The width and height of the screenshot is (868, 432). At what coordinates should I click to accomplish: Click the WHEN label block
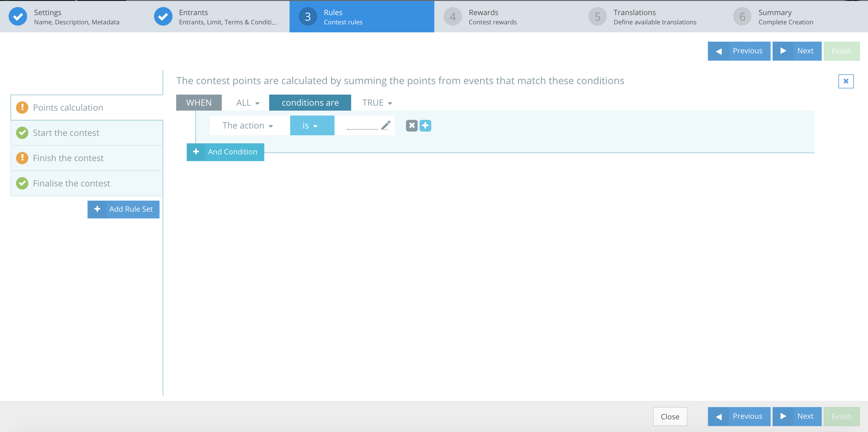pyautogui.click(x=199, y=103)
